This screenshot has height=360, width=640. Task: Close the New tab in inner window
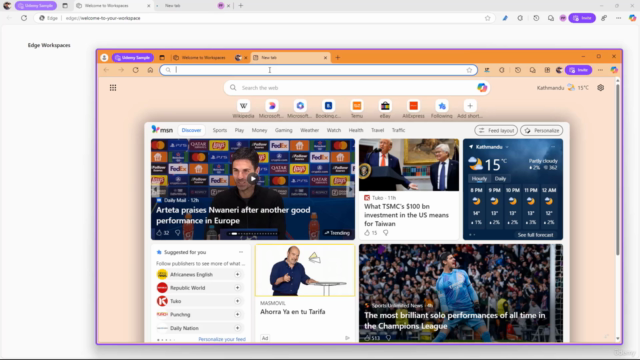coord(325,58)
